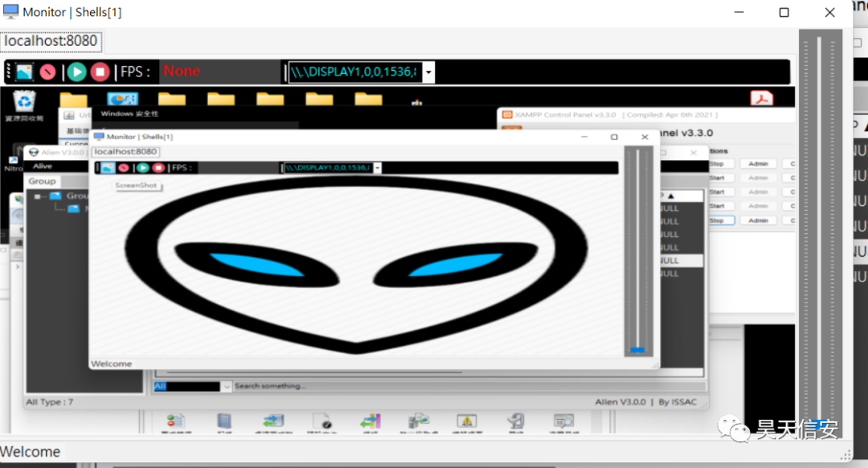This screenshot has height=468, width=868.
Task: Click the small chart icon on the remote desktop
Action: pyautogui.click(x=417, y=102)
